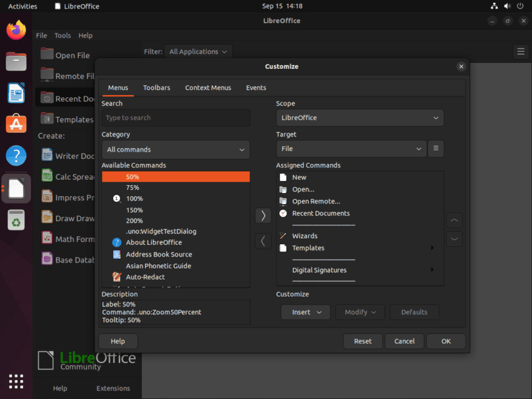Click the left arrow to remove command
This screenshot has height=399, width=532.
[x=263, y=241]
